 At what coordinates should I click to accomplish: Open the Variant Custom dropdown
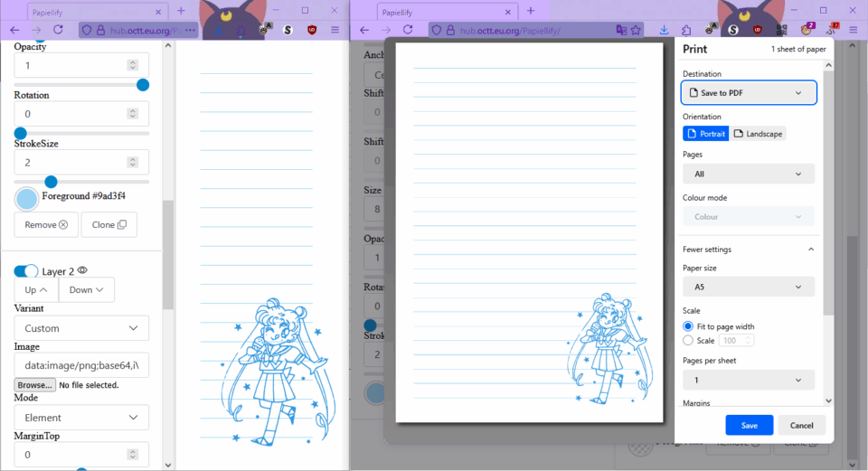81,328
